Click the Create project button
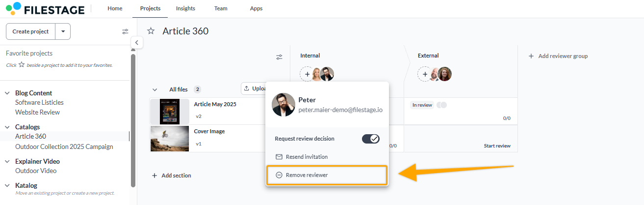644x205 pixels. [x=30, y=31]
